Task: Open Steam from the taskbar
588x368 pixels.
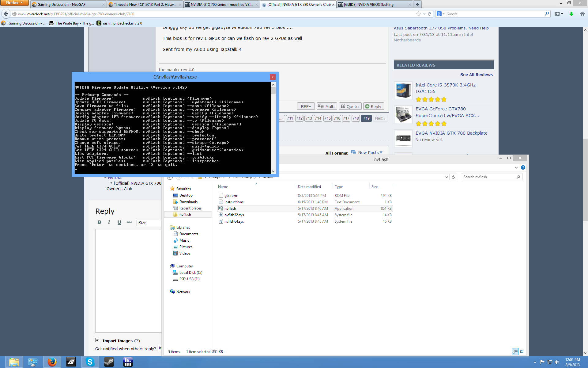Action: point(109,362)
